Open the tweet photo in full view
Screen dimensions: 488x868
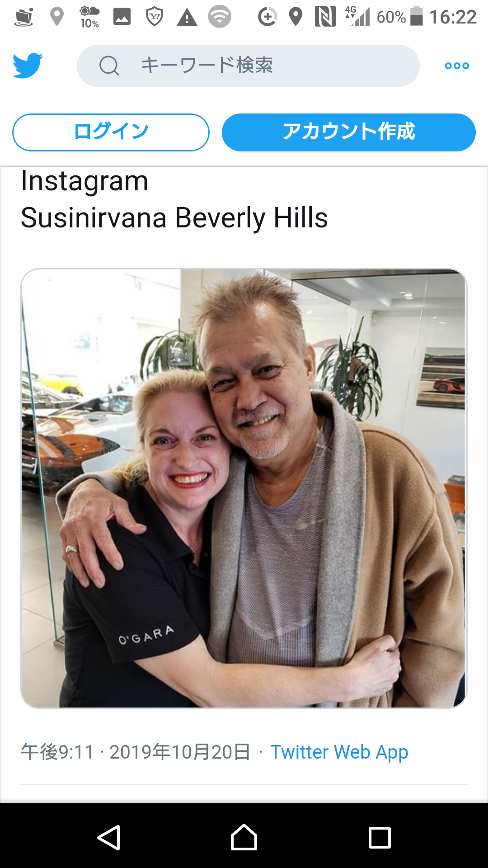244,488
